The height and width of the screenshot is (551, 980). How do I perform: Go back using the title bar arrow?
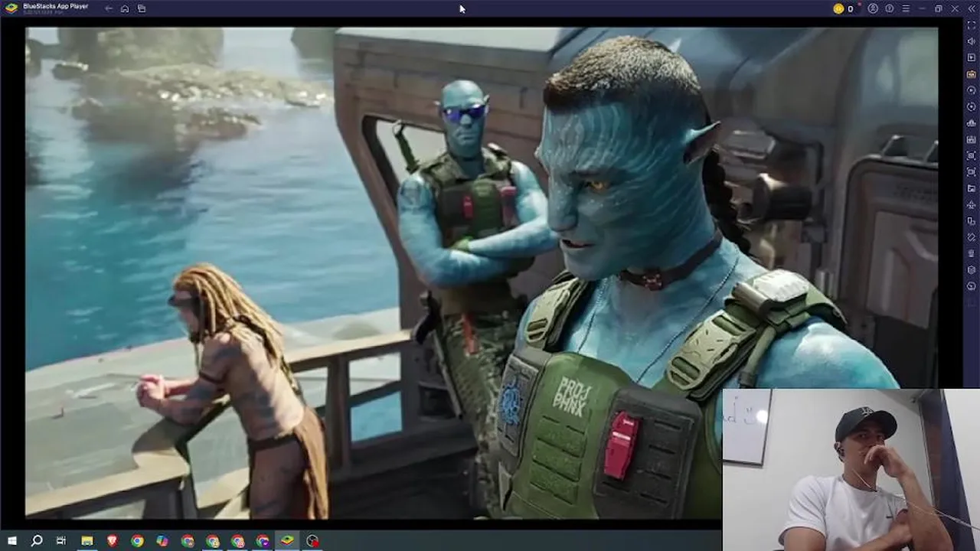click(109, 8)
